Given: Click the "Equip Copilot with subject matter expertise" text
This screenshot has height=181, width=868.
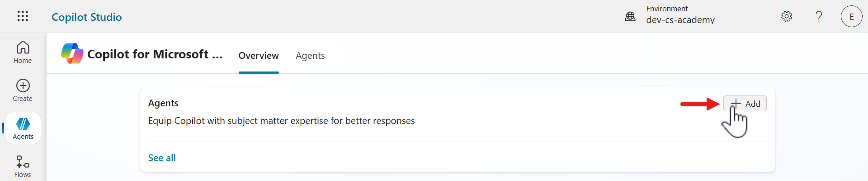Looking at the screenshot, I should (281, 121).
